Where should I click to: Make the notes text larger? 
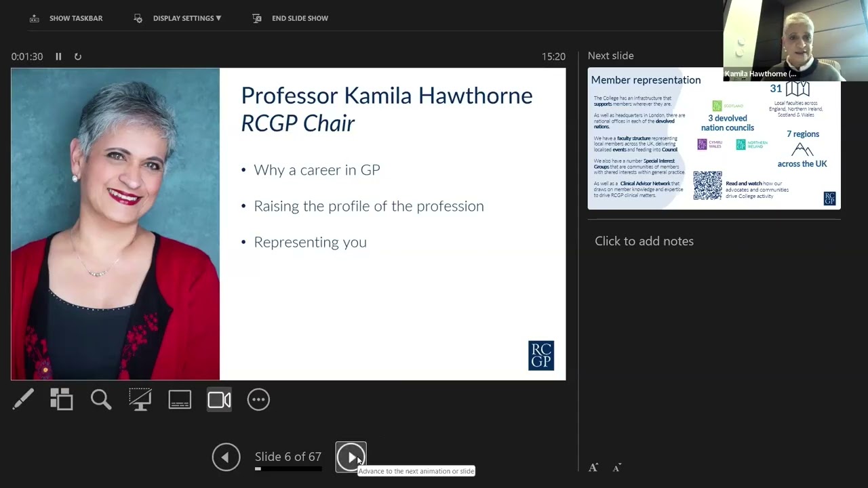click(x=593, y=468)
